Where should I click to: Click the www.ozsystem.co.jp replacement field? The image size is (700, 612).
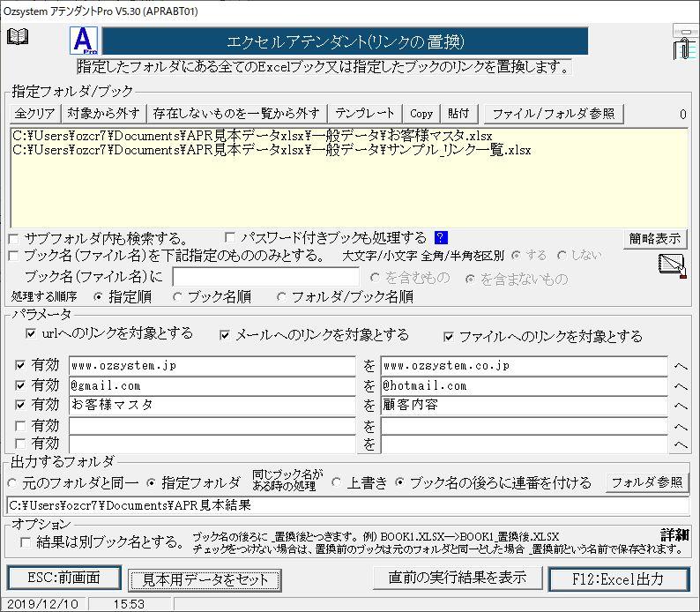coord(524,366)
